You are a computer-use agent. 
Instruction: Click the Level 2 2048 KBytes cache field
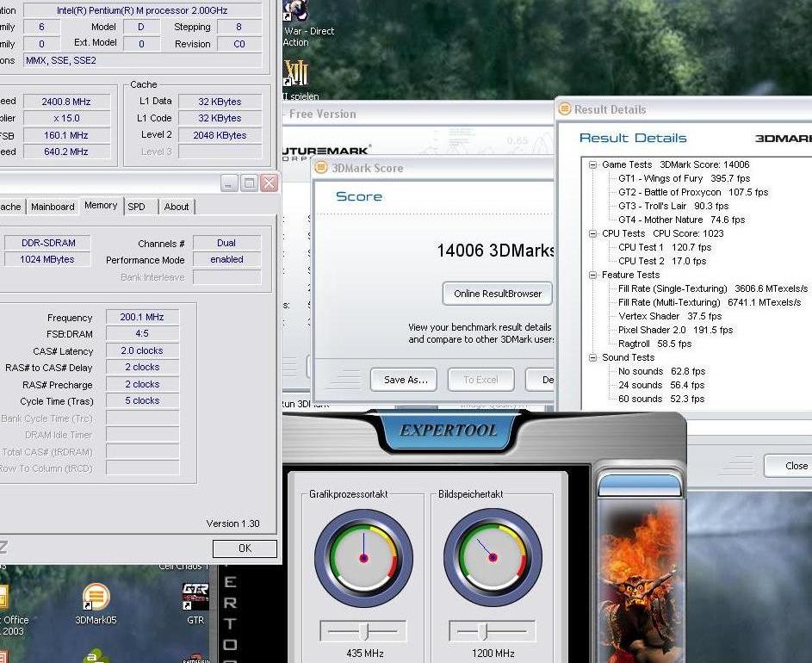(x=220, y=135)
